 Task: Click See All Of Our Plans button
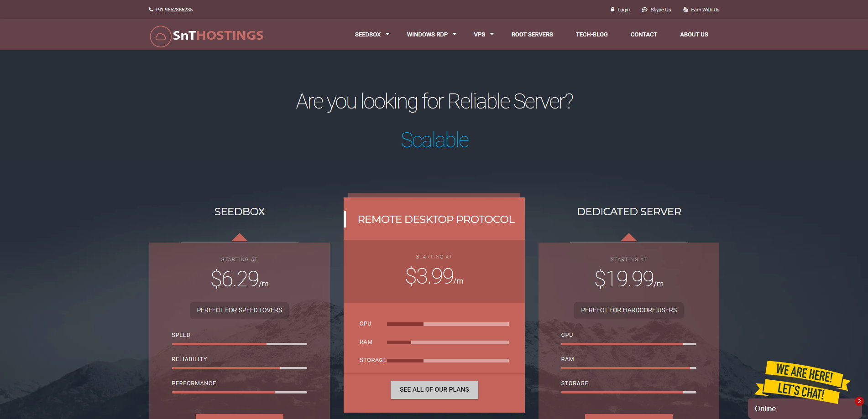434,390
